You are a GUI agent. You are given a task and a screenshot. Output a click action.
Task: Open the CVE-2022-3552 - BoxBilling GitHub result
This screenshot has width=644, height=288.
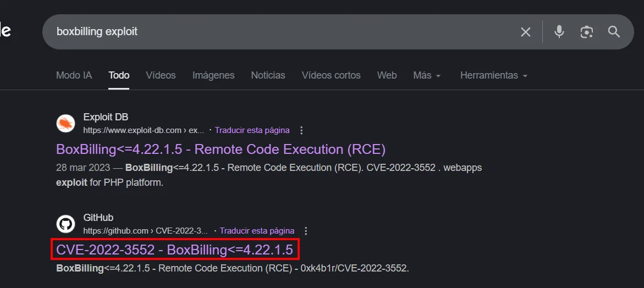174,250
